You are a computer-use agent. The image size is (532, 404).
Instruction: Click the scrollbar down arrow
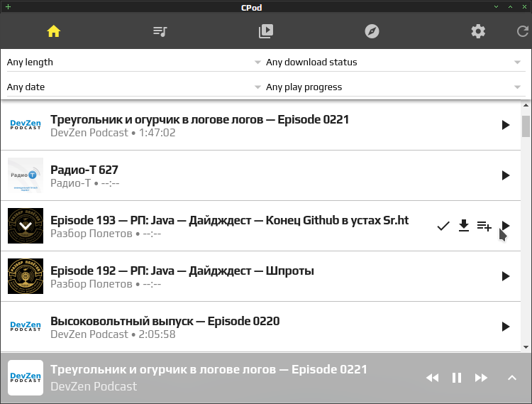[x=526, y=347]
